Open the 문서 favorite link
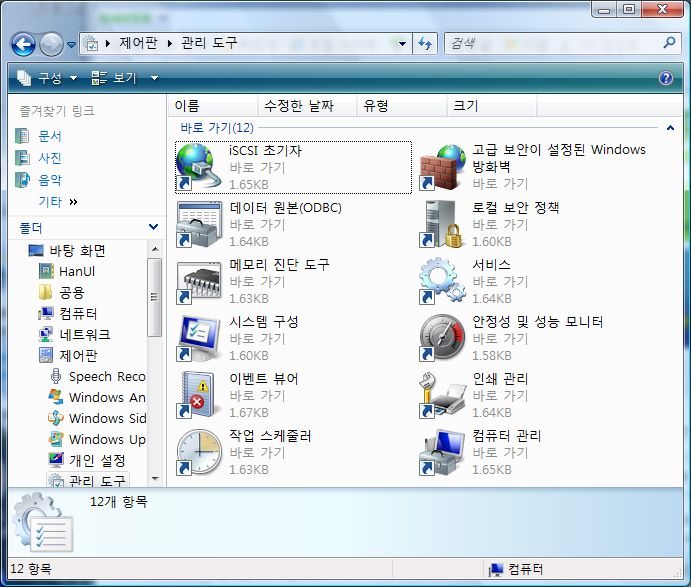The height and width of the screenshot is (587, 691). coord(50,136)
